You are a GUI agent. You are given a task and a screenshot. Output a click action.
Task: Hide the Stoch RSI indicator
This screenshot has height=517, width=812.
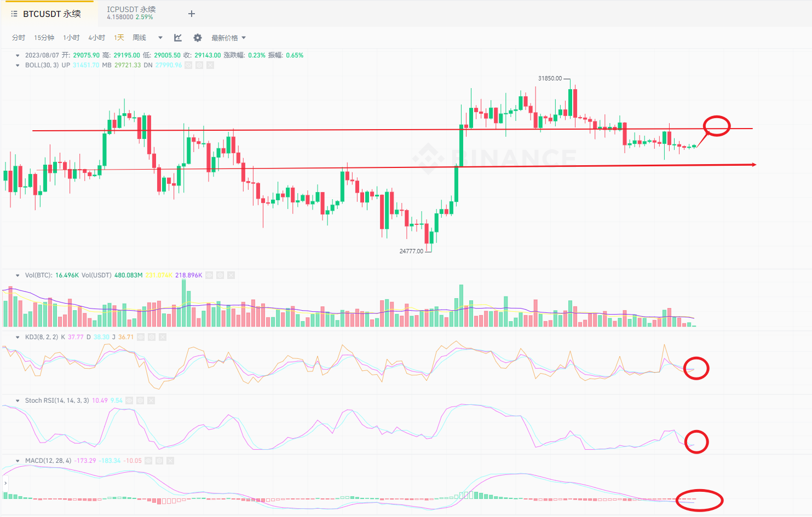click(129, 400)
